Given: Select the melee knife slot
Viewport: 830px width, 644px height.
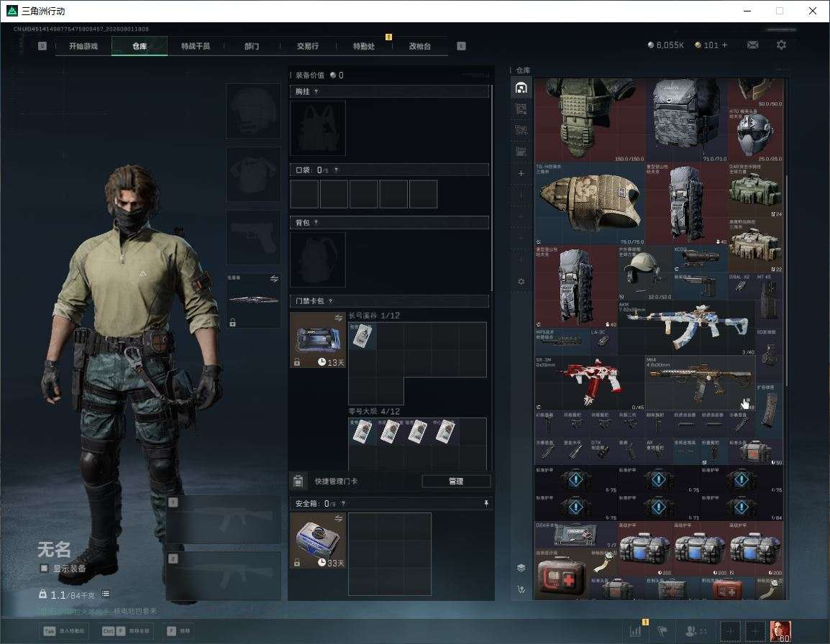Looking at the screenshot, I should pyautogui.click(x=253, y=300).
